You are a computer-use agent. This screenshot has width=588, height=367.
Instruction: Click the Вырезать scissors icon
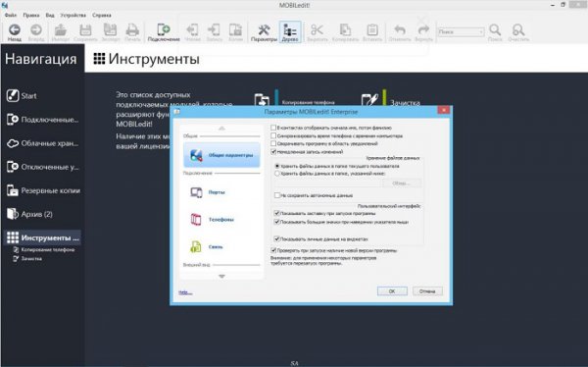pyautogui.click(x=317, y=32)
